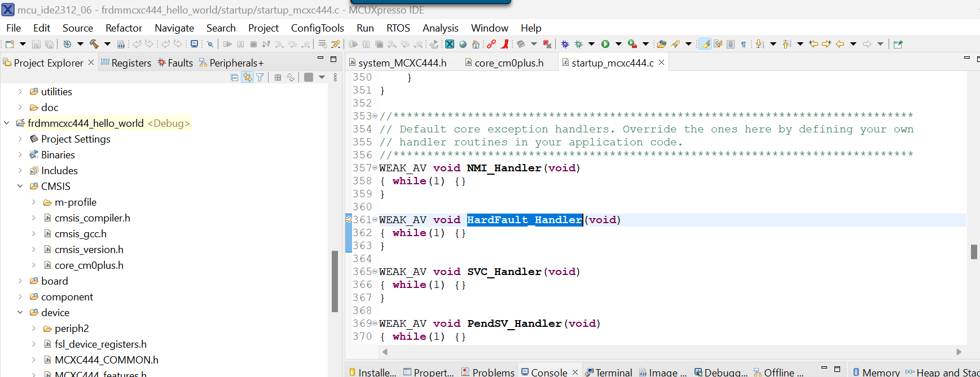Collapse the CMSIS folder
This screenshot has height=377, width=980.
point(20,187)
